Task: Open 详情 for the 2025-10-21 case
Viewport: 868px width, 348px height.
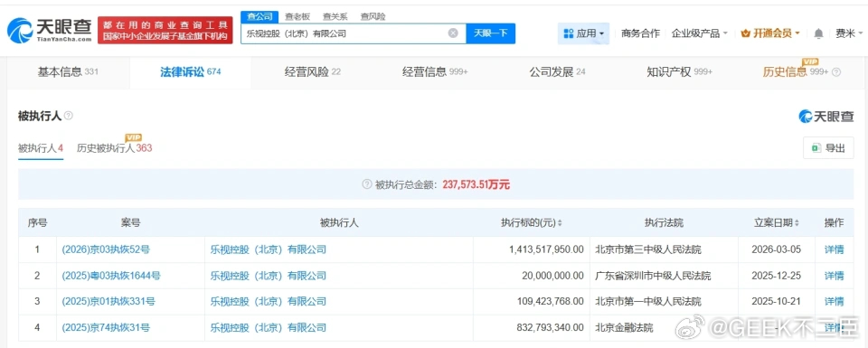Action: pos(835,302)
